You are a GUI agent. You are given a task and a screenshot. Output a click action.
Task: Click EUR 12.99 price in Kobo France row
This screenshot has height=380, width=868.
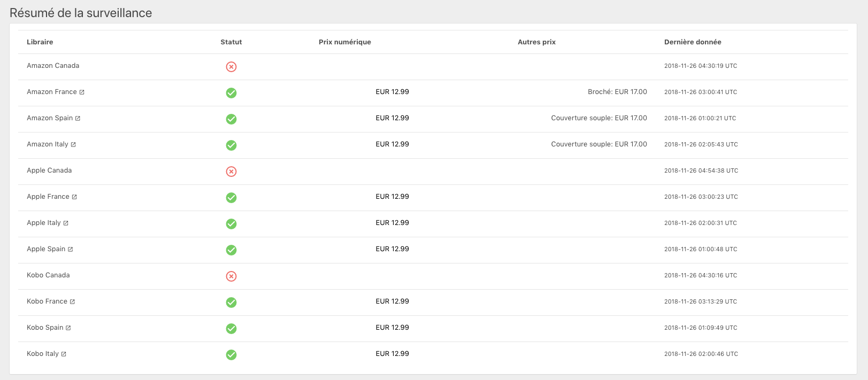[392, 301]
